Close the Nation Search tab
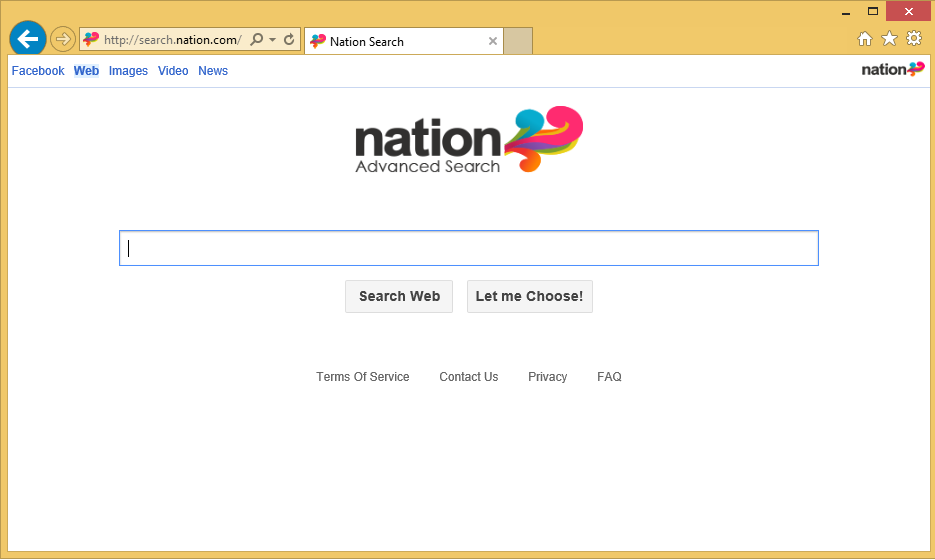This screenshot has width=935, height=560. (492, 41)
